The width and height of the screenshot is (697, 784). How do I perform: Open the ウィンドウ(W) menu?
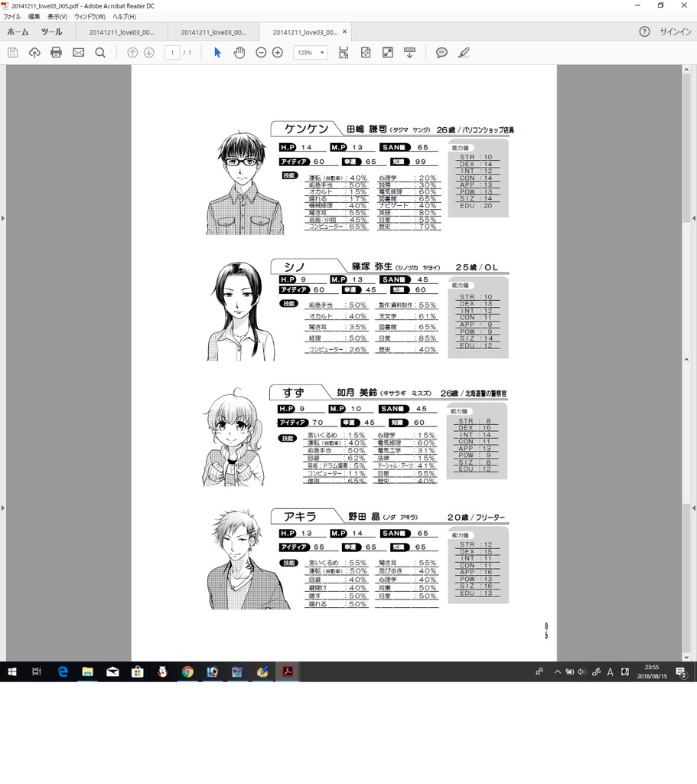[90, 17]
